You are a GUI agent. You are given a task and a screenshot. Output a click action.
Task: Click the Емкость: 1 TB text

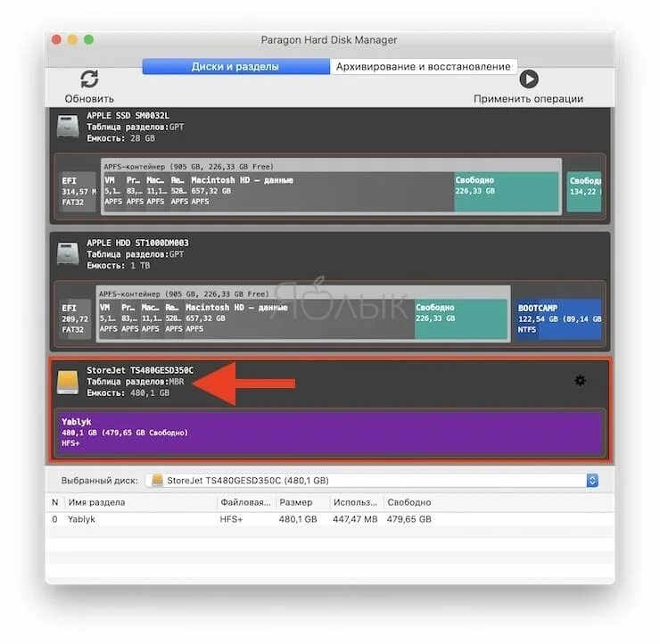tap(119, 266)
